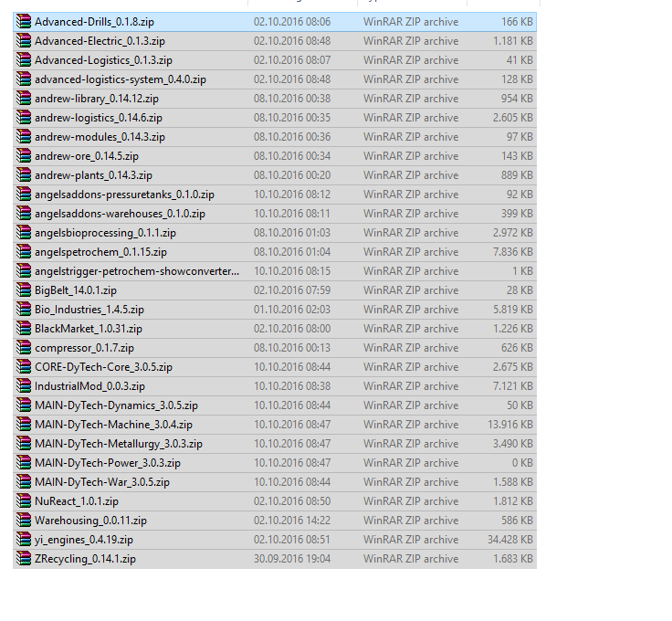Select file name MAIN-DyTech-Power_3.0.3.zip
The image size is (672, 621).
pos(108,463)
